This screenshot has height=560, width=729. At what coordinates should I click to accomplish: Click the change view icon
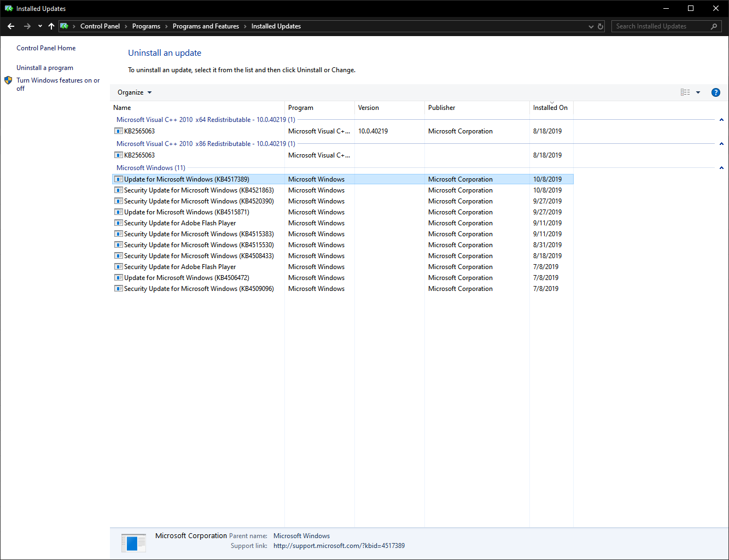(685, 92)
